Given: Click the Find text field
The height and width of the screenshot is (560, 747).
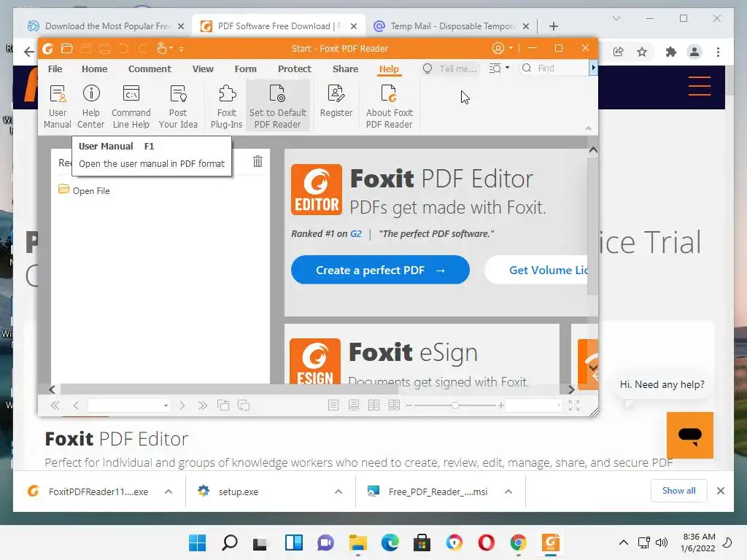Looking at the screenshot, I should (554, 69).
